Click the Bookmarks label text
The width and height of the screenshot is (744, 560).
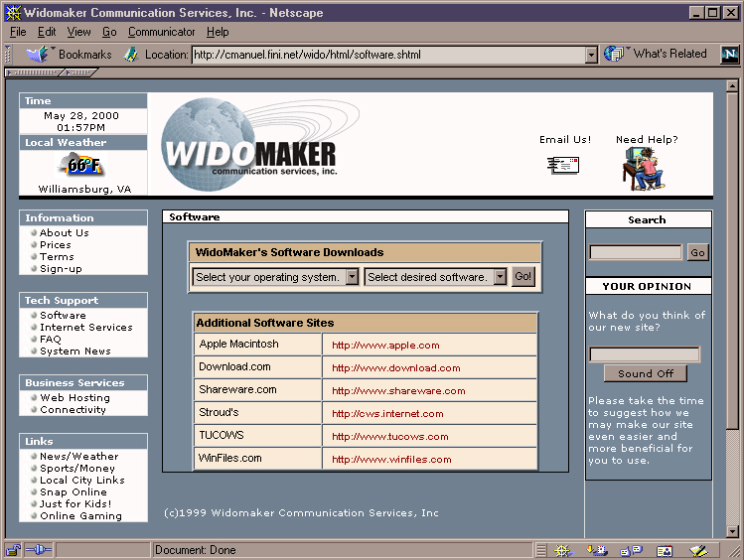point(85,55)
